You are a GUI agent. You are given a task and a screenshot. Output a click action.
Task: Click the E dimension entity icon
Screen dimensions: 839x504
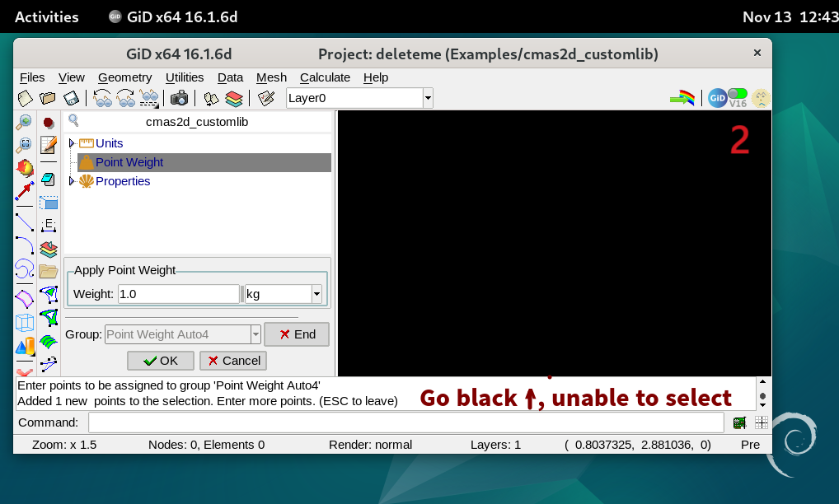[x=49, y=226]
